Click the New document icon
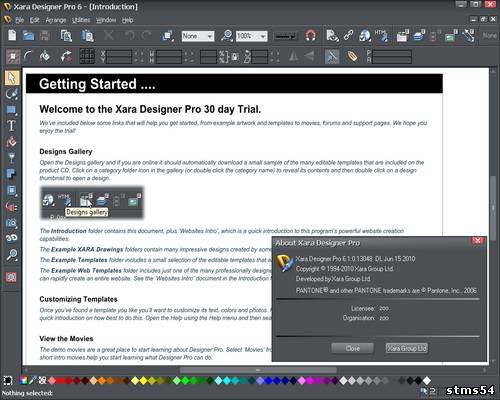The width and height of the screenshot is (500, 400). click(12, 35)
